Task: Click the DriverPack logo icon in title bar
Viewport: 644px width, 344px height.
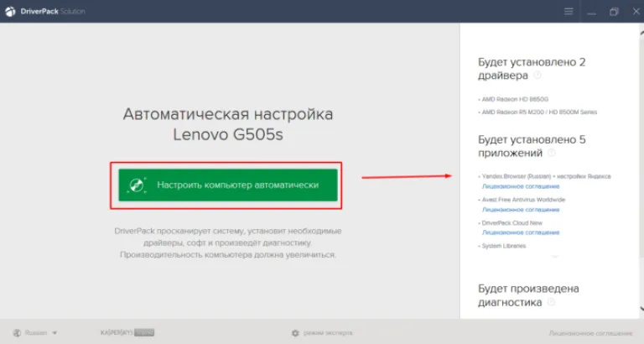Action: point(10,12)
